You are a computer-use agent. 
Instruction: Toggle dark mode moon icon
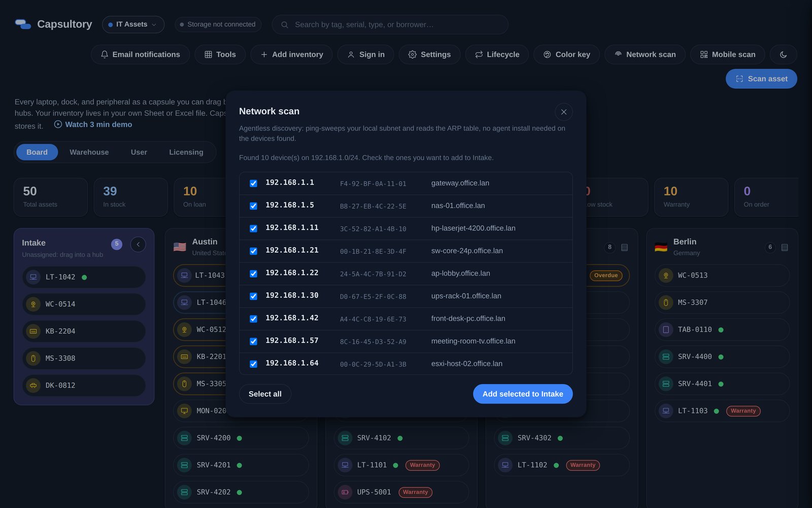coord(783,54)
